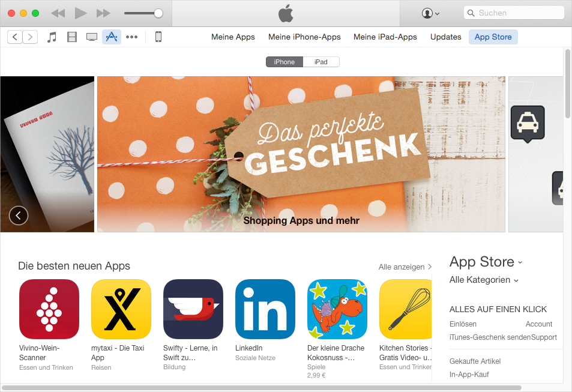Open the account user dropdown
Viewport: 572px width, 392px height.
click(x=430, y=13)
